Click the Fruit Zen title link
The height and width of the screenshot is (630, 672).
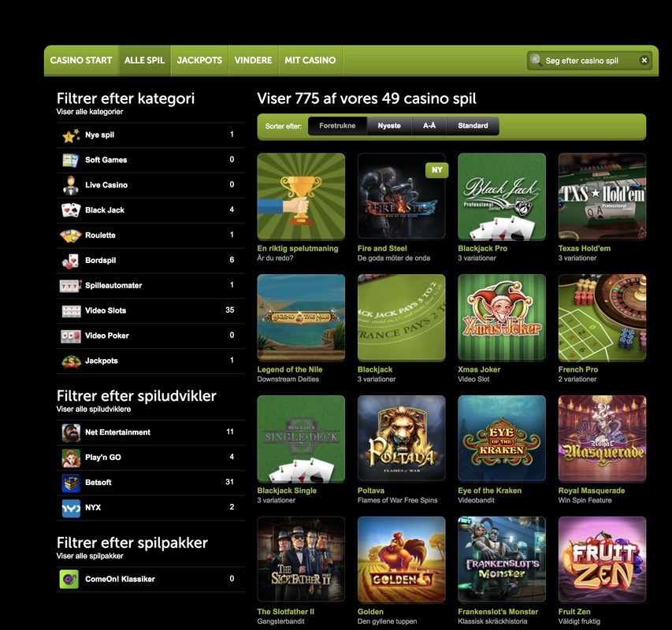(x=574, y=612)
